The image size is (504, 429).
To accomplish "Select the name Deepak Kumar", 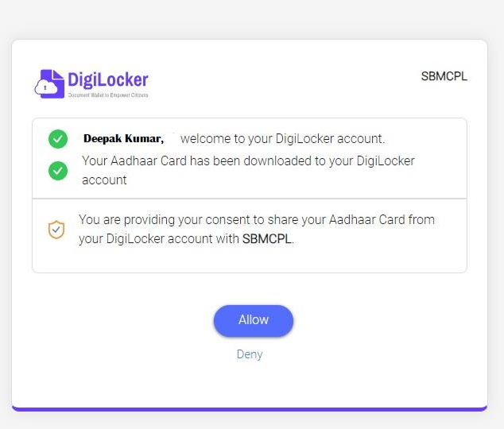I will tap(123, 139).
